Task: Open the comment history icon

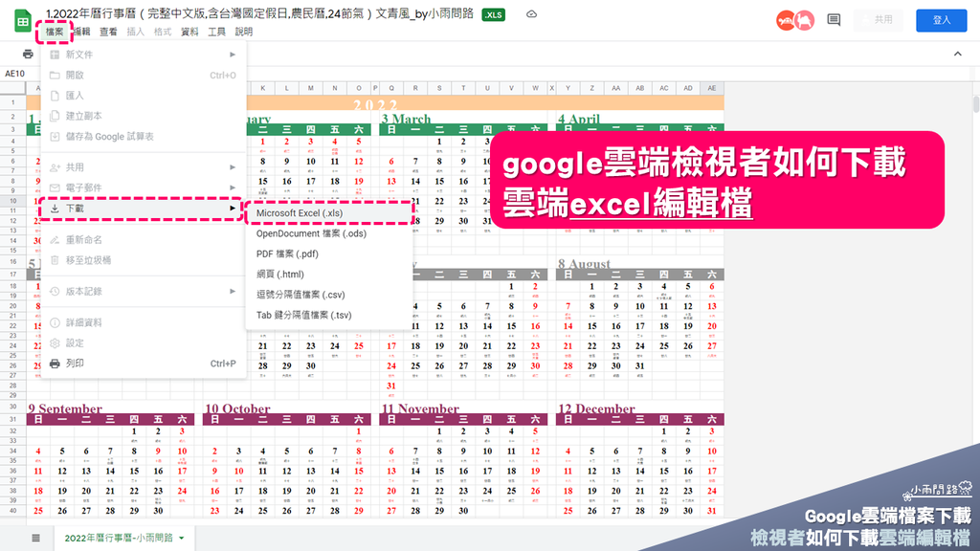Action: pos(834,20)
